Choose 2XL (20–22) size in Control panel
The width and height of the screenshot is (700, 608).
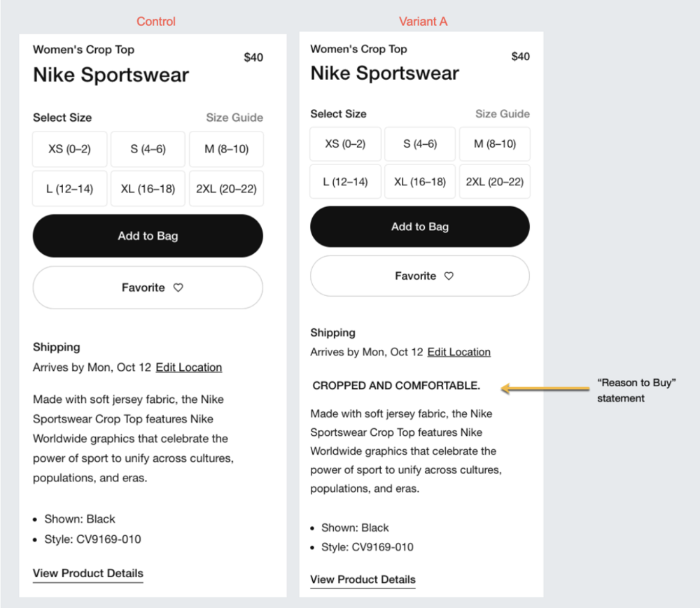[x=226, y=189]
